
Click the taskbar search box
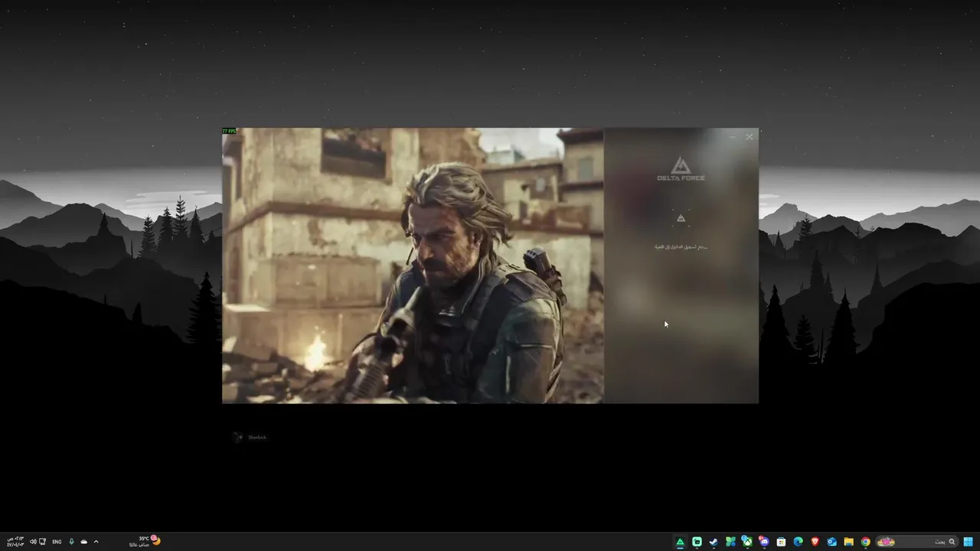[917, 542]
